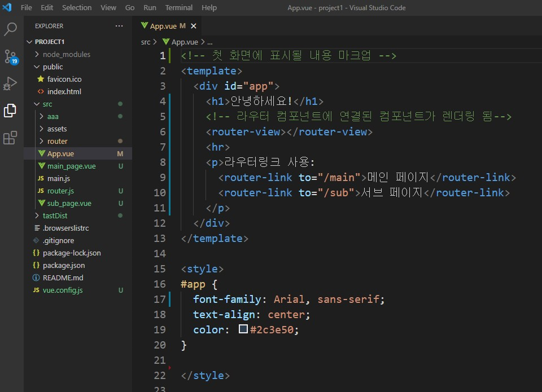Collapse the PROJECT1 root section
This screenshot has width=542, height=392.
(50, 42)
